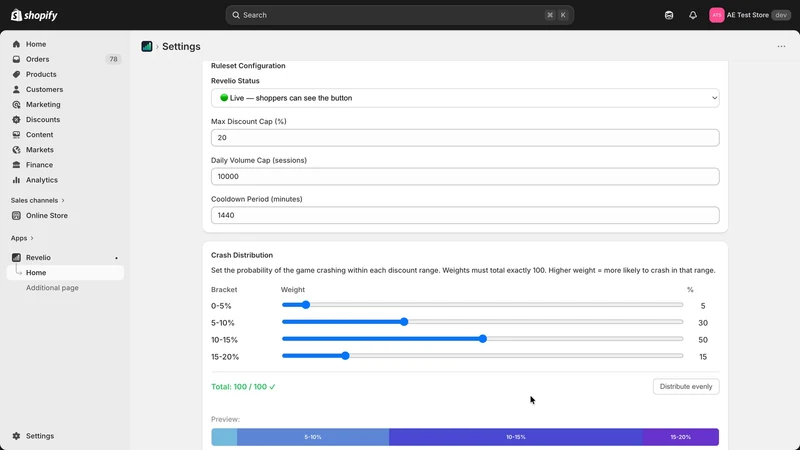Go to Orders page

click(x=37, y=59)
